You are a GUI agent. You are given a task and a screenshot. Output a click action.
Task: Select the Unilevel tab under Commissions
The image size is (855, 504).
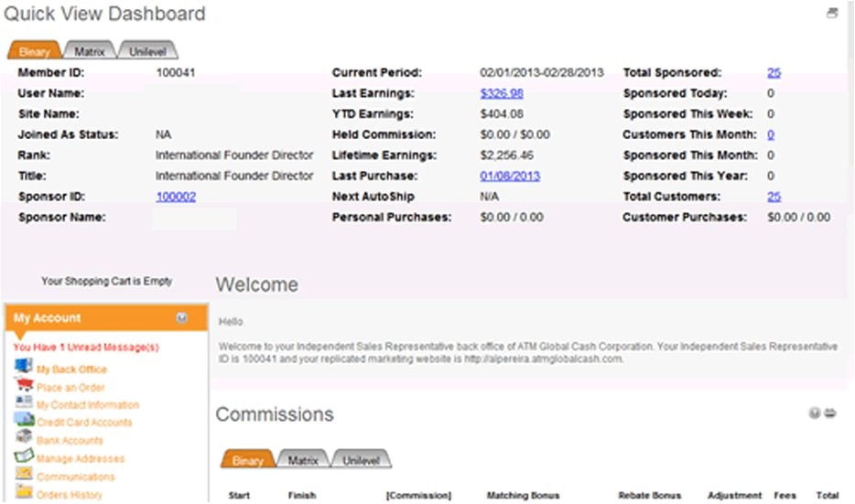coord(361,460)
